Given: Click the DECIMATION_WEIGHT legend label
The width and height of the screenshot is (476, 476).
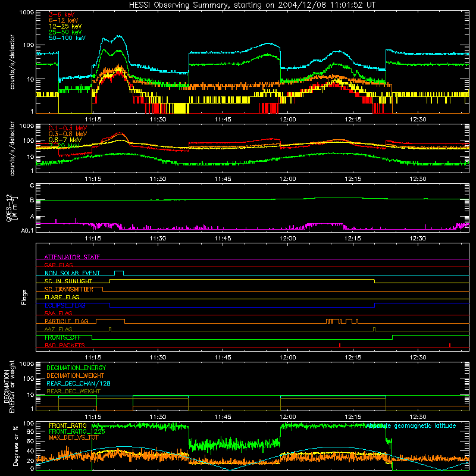Looking at the screenshot, I should click(76, 375).
